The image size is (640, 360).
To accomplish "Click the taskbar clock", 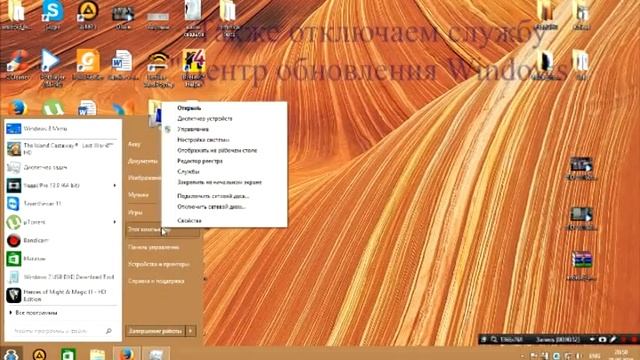I will [x=621, y=355].
